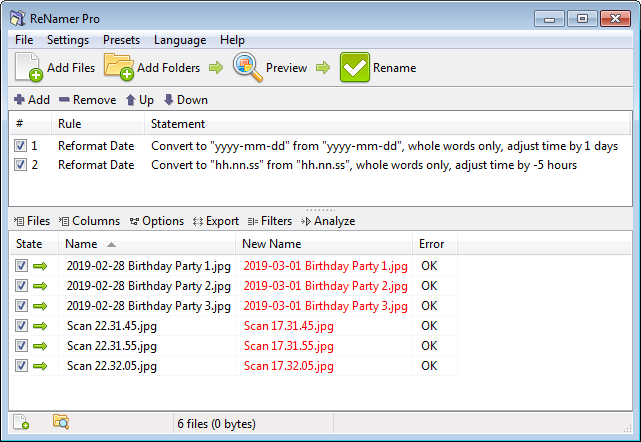Screen dimensions: 641x442
Task: Disable rule 1 Reformat Date checkbox
Action: (20, 146)
